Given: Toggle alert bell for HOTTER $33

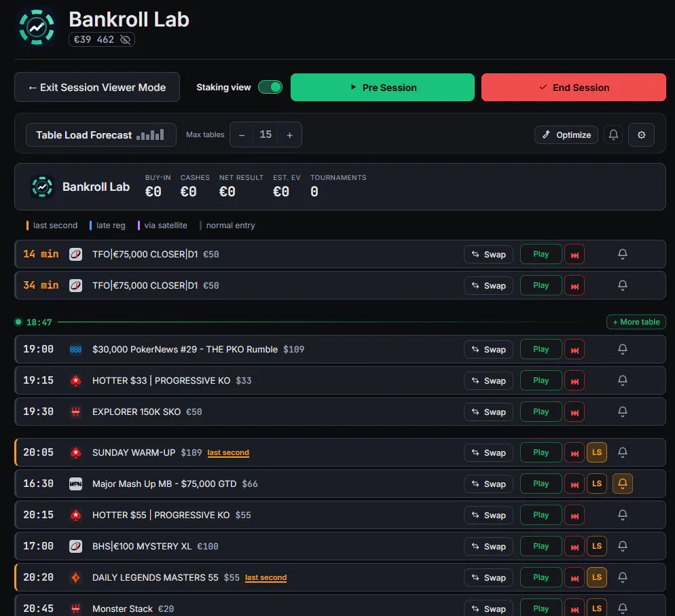Looking at the screenshot, I should coord(623,380).
